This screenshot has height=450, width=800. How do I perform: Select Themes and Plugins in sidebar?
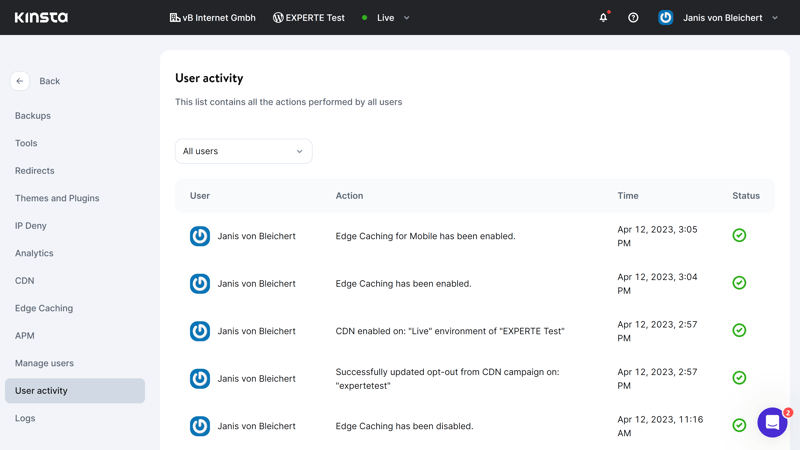point(57,198)
